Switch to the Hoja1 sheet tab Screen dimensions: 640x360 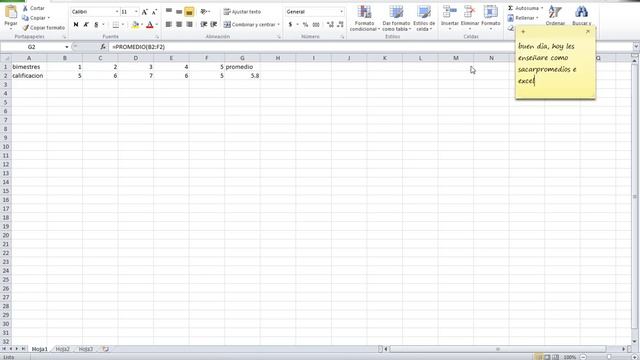point(40,349)
